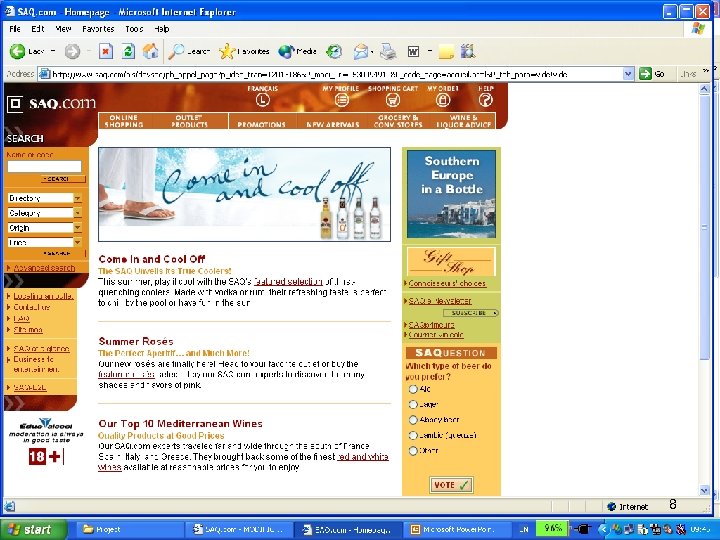720x540 pixels.
Task: Click the Windows flag logo in the menu bar
Action: (x=698, y=29)
